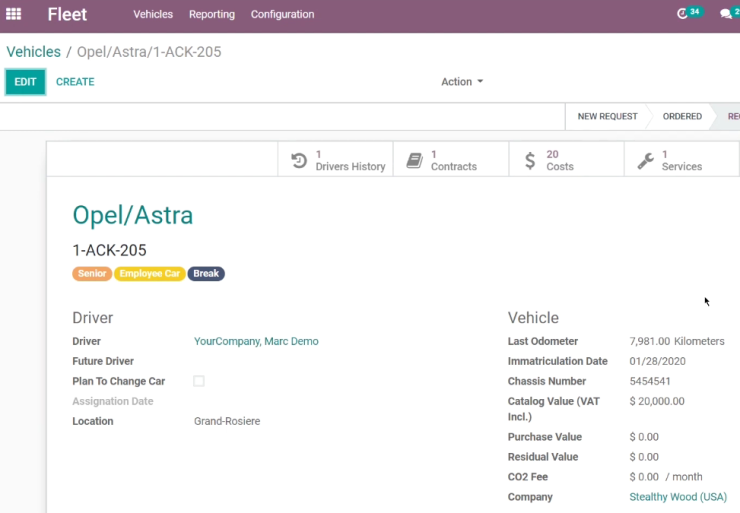Click the Contracts book icon
The width and height of the screenshot is (740, 513).
[x=414, y=160]
